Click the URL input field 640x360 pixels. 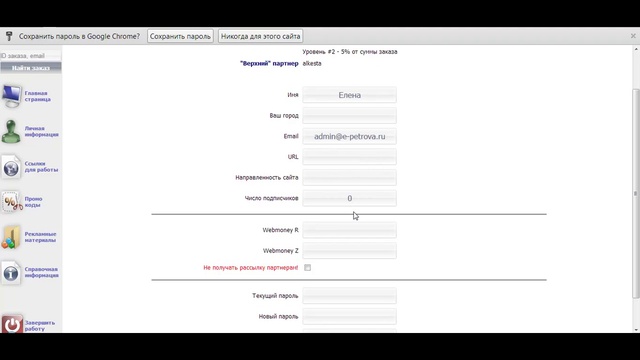[349, 157]
